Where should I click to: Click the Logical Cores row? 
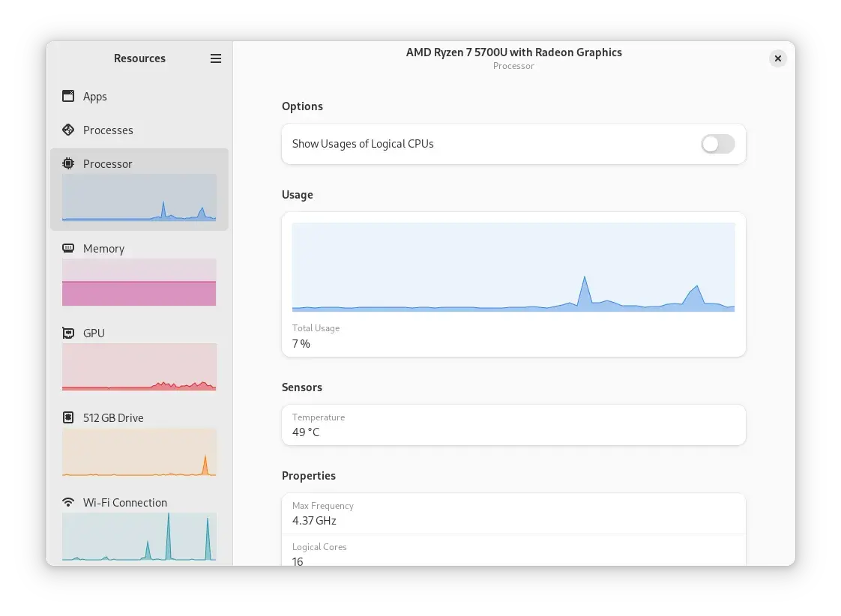coord(513,555)
